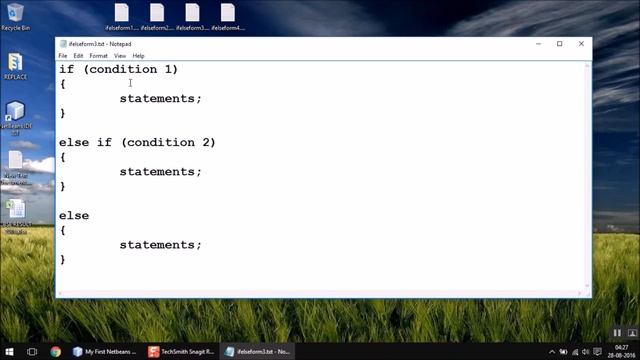
Task: Click the text 'if (condition 1)'
Action: point(118,69)
